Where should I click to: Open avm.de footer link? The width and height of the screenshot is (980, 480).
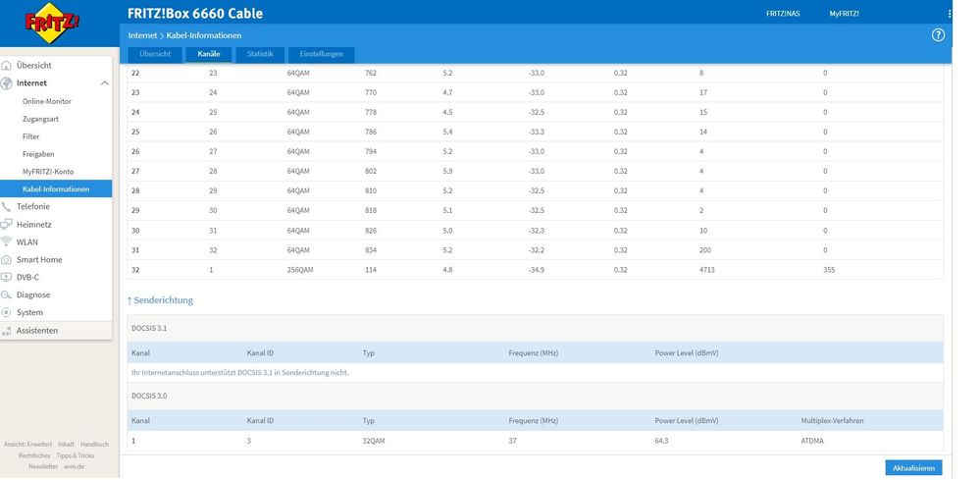(x=74, y=467)
